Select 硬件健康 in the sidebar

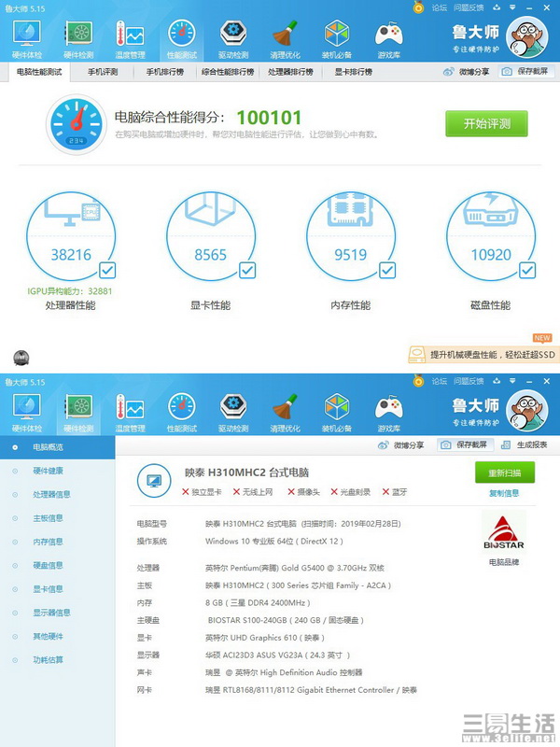pos(57,471)
